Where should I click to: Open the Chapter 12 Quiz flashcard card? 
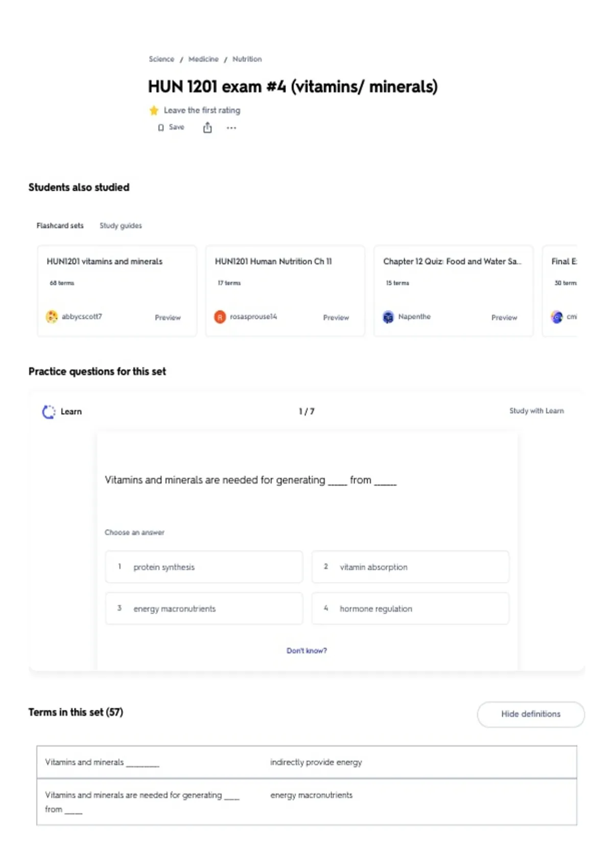pos(453,291)
